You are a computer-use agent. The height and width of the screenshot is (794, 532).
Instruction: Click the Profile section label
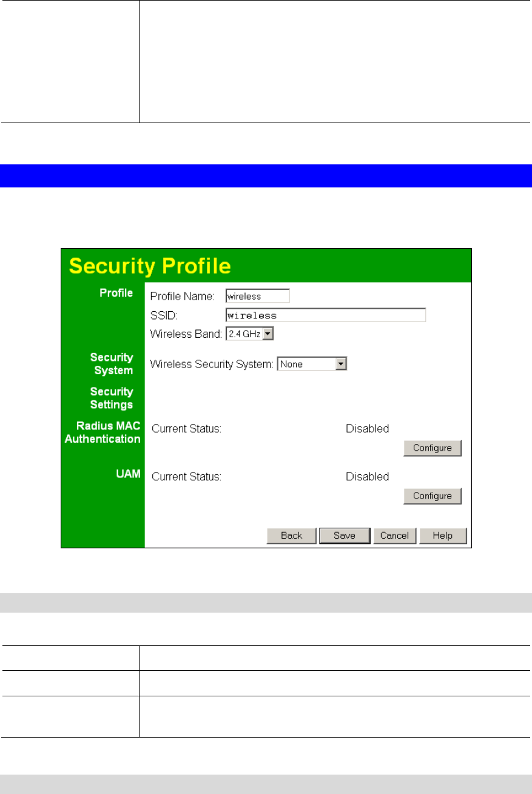tap(116, 293)
